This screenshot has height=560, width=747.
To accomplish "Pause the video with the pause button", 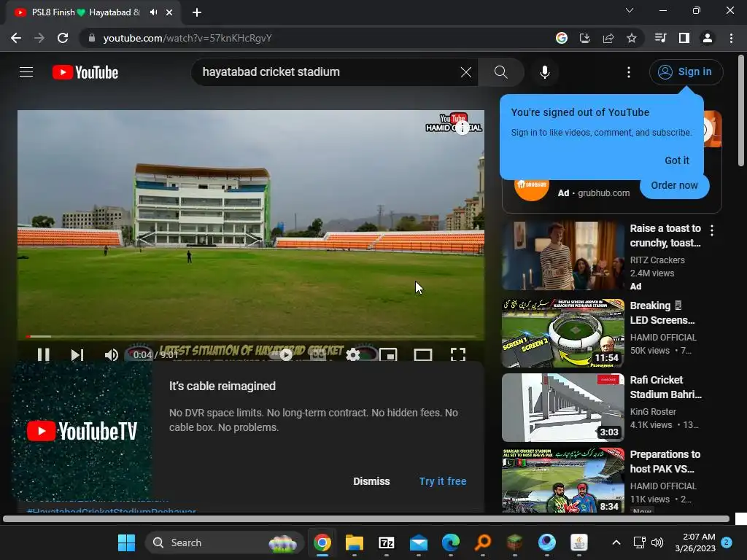I will (43, 354).
